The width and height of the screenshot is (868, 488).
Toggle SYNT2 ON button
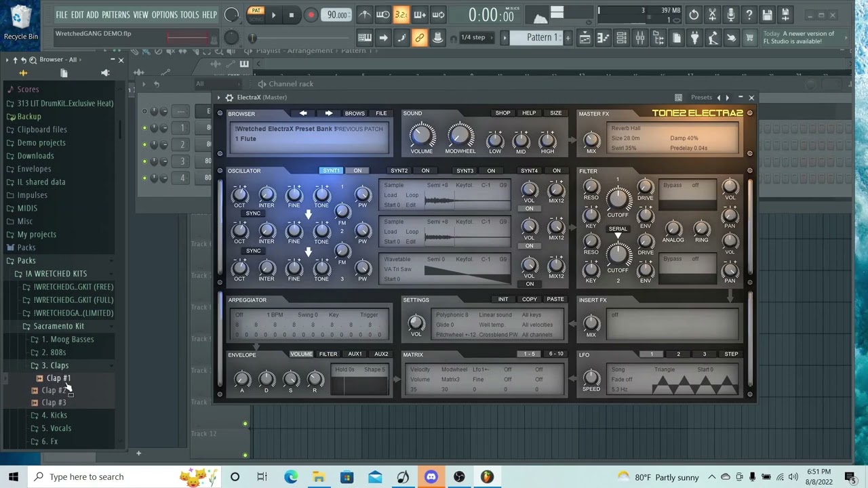(425, 171)
